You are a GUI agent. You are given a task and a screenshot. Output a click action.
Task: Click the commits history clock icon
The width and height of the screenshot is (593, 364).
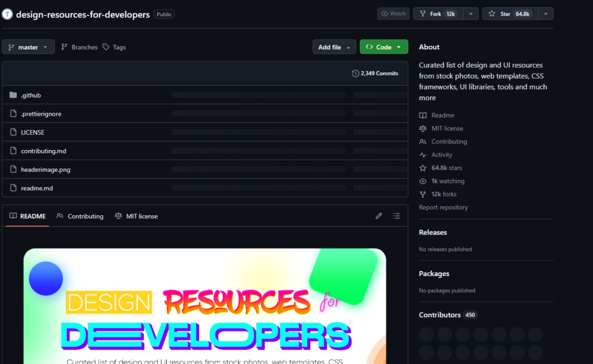pyautogui.click(x=355, y=73)
